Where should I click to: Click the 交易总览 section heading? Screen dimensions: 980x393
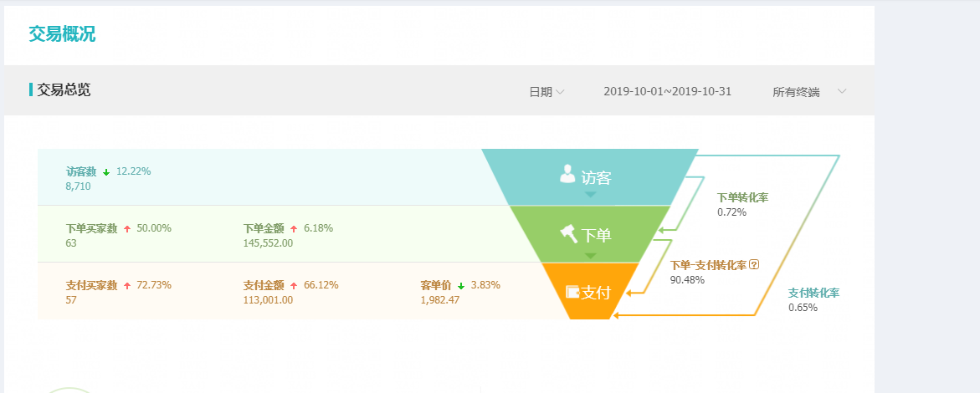click(x=64, y=90)
